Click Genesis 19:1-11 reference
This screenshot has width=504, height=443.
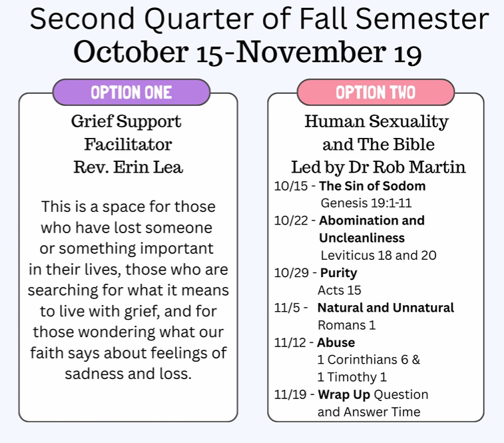pos(366,203)
